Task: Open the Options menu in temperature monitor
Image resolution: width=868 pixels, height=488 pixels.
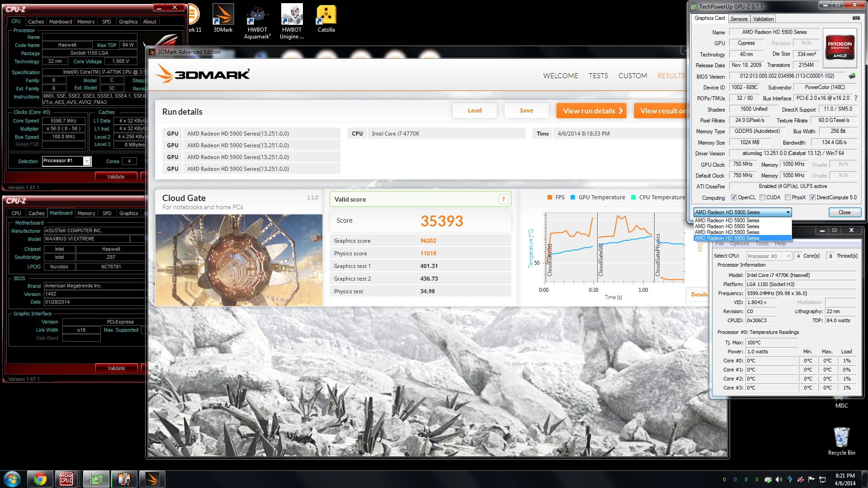Action: click(x=739, y=244)
